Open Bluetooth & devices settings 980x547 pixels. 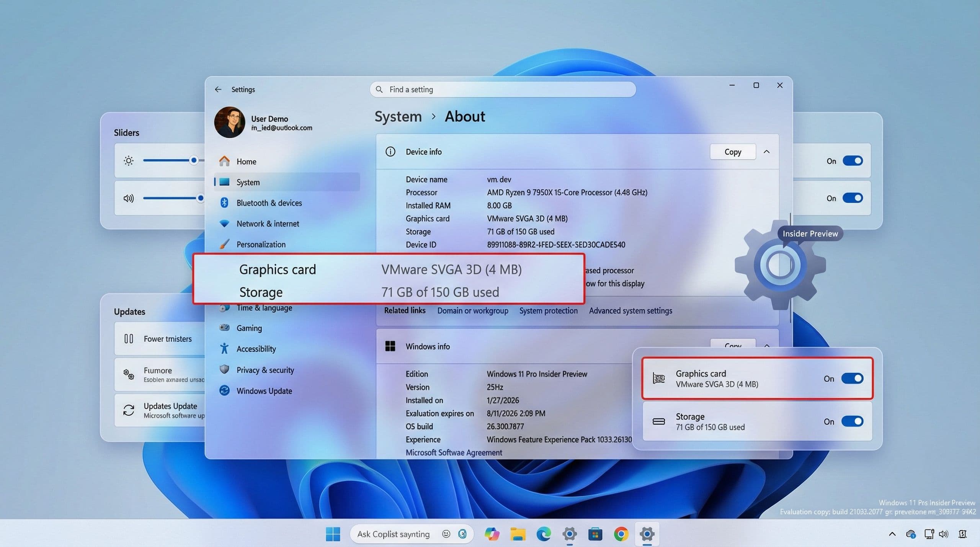pos(269,203)
